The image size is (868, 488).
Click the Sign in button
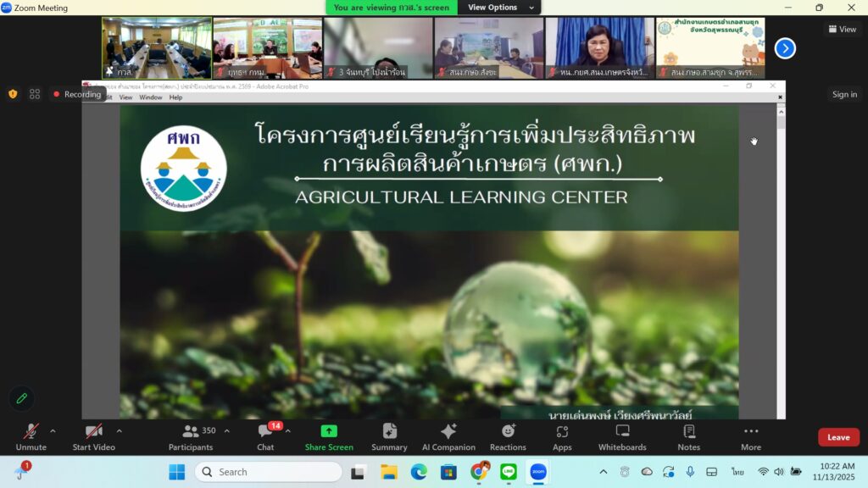click(843, 95)
